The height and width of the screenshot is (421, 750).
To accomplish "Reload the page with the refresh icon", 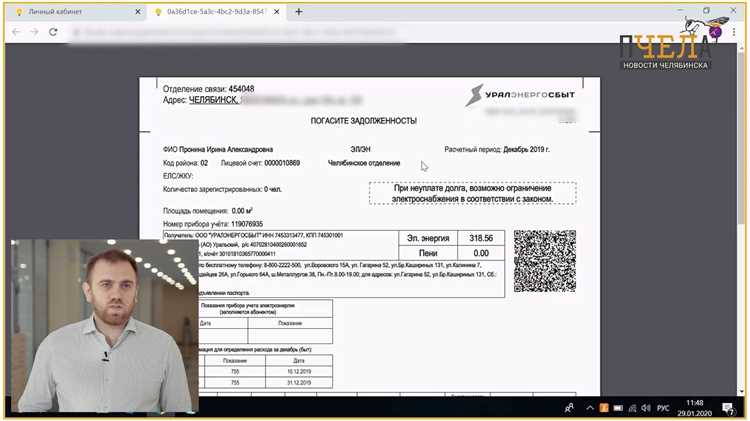I will [x=53, y=32].
